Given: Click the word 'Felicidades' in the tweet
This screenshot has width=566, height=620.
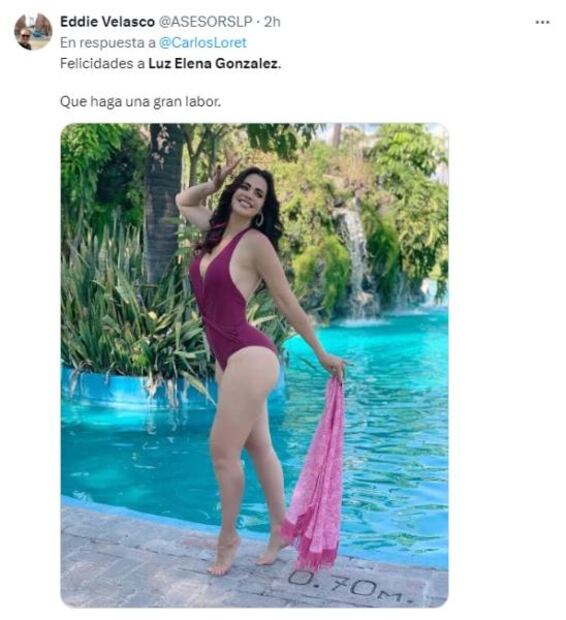Looking at the screenshot, I should 97,64.
